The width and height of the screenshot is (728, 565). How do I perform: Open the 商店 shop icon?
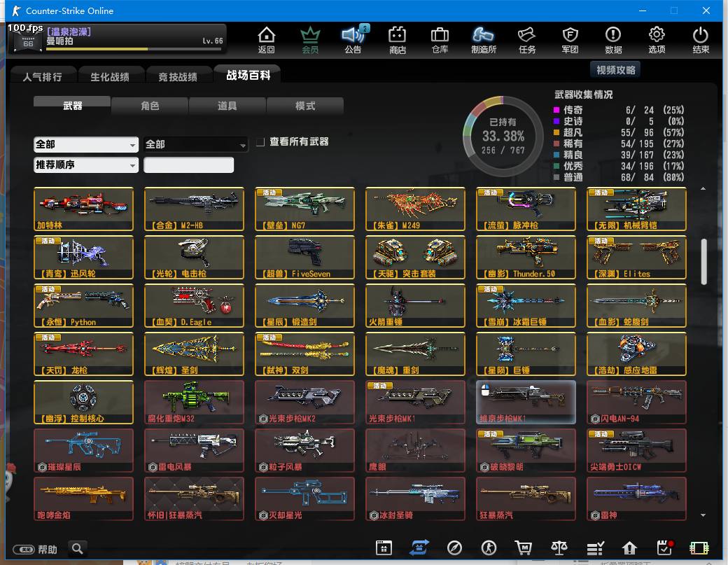398,40
